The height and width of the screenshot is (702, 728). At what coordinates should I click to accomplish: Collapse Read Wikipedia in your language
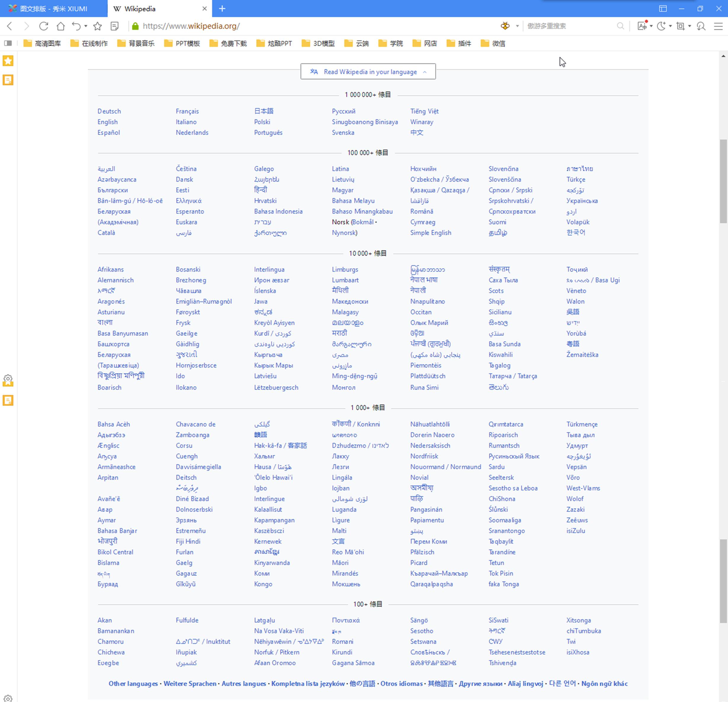coord(368,72)
